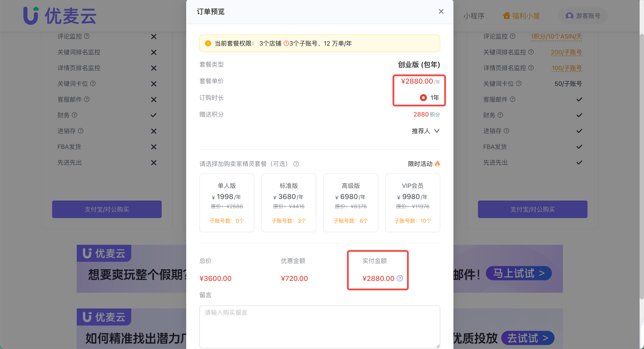Click the 福利小屋 house icon
This screenshot has height=349, width=644.
[x=506, y=16]
